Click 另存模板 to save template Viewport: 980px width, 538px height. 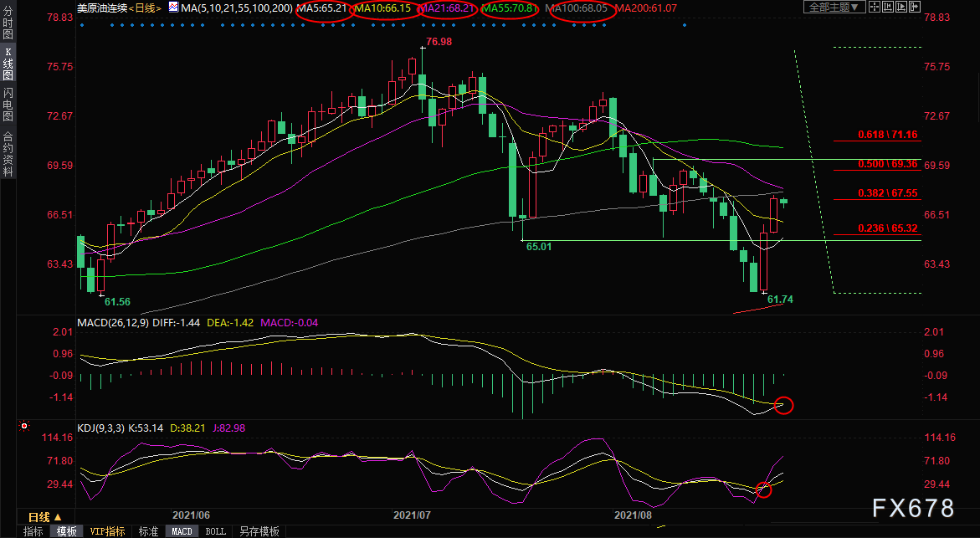[259, 531]
